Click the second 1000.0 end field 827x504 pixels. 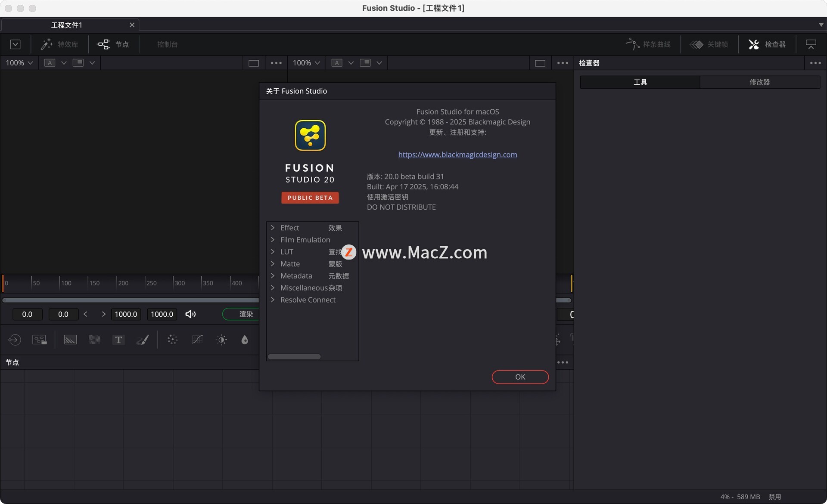(162, 314)
